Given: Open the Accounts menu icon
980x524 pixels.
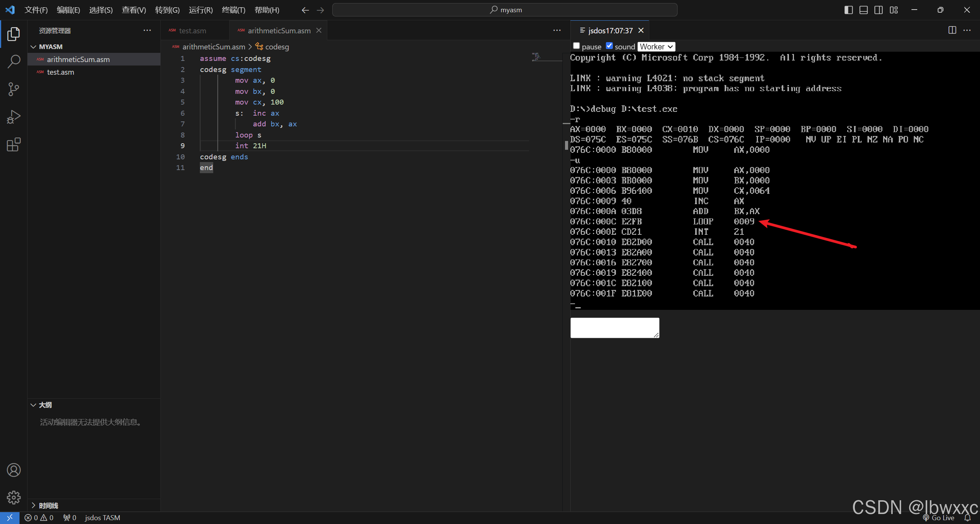Looking at the screenshot, I should (14, 470).
